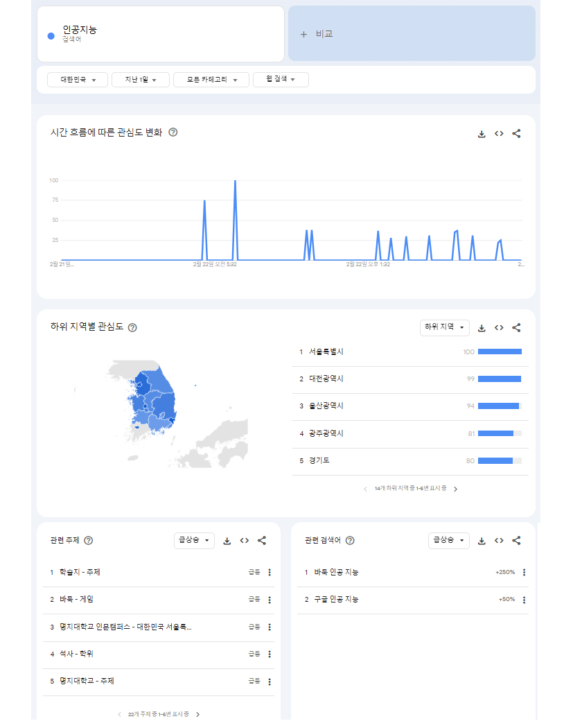This screenshot has width=582, height=728.
Task: Open the 지난 1일 time range dropdown
Action: pos(140,80)
